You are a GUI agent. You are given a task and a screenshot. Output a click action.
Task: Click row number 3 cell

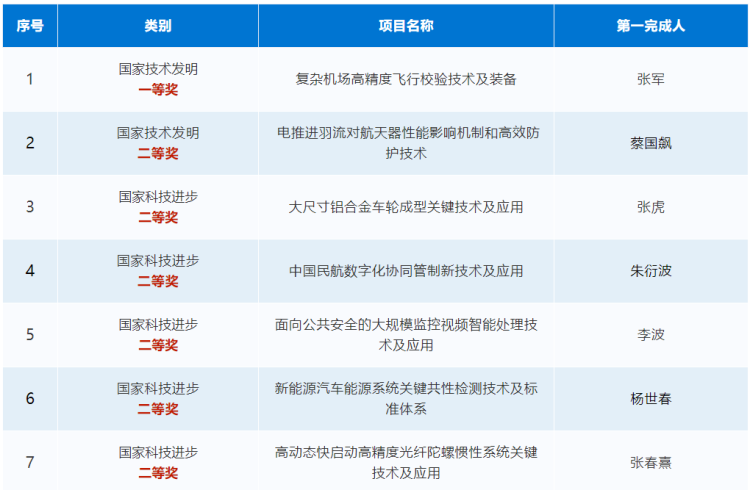pyautogui.click(x=30, y=207)
